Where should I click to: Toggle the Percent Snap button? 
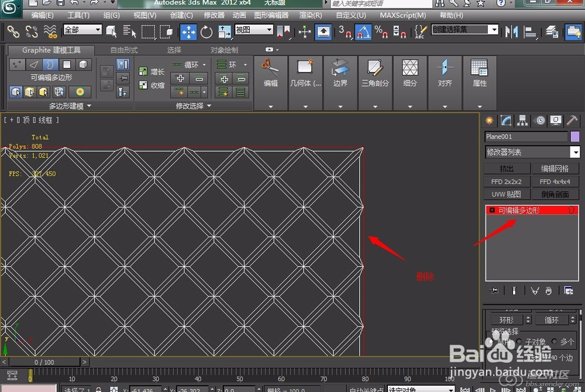point(381,32)
